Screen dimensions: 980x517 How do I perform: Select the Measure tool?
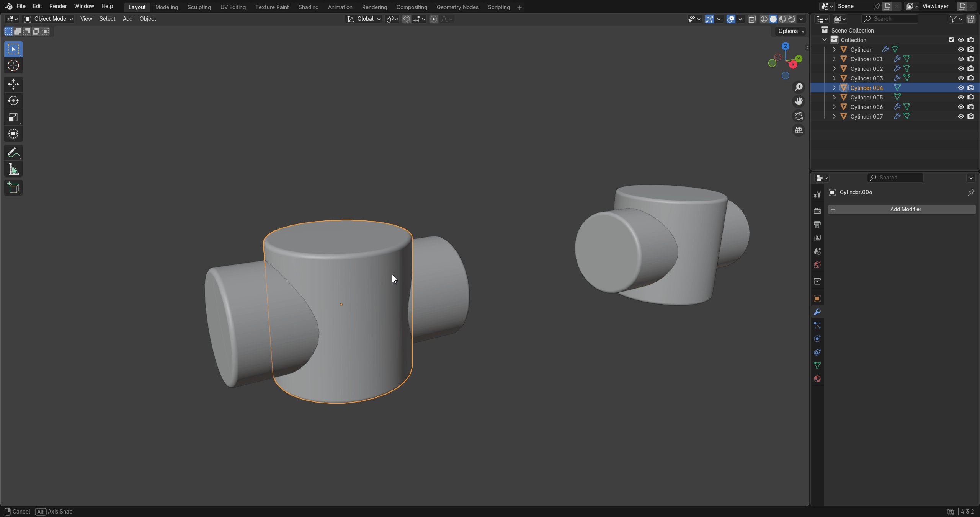pos(13,169)
